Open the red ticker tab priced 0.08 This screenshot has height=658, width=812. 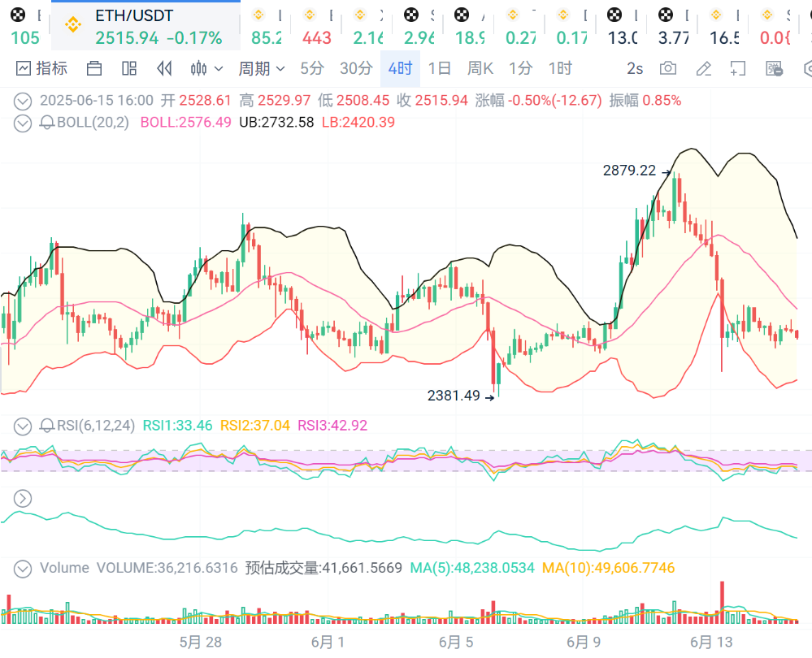tap(774, 26)
